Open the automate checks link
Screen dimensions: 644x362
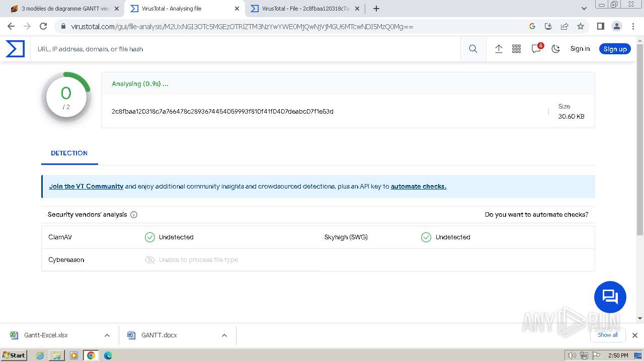pos(419,187)
